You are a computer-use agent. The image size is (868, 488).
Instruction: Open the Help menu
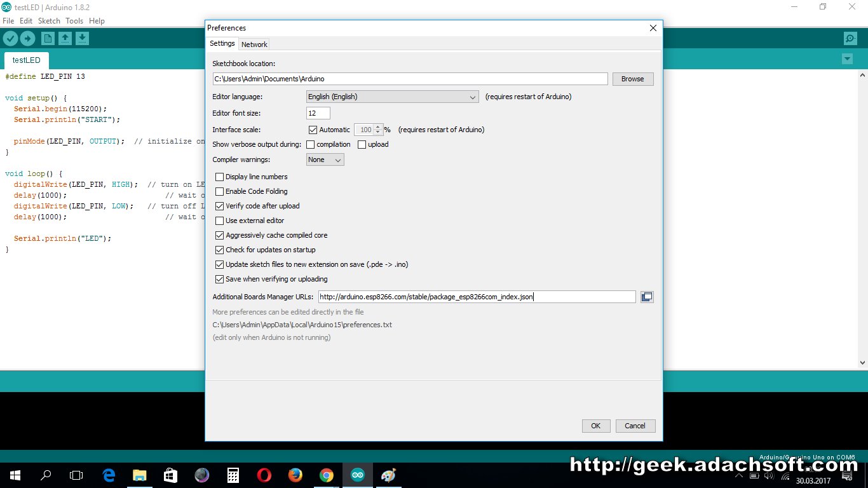click(97, 21)
